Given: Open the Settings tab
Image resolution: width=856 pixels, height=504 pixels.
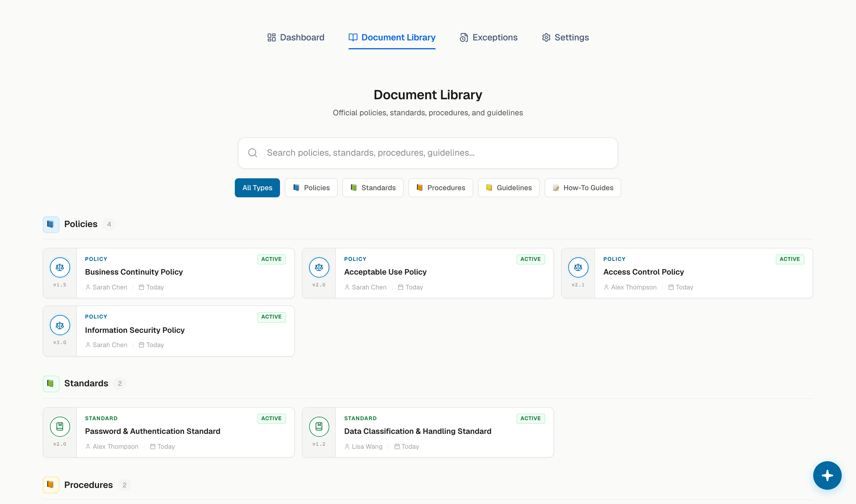Looking at the screenshot, I should [565, 37].
